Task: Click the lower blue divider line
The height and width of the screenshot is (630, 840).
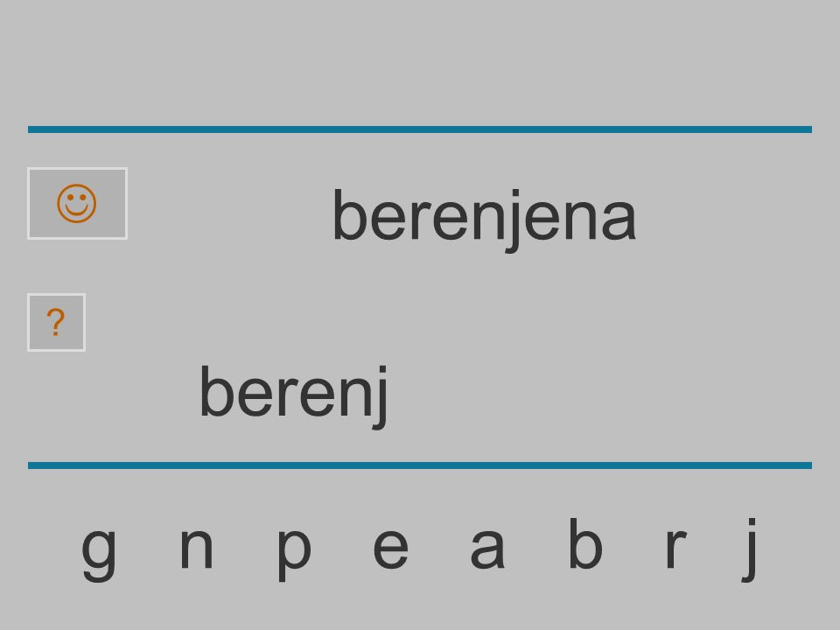Action: click(420, 465)
